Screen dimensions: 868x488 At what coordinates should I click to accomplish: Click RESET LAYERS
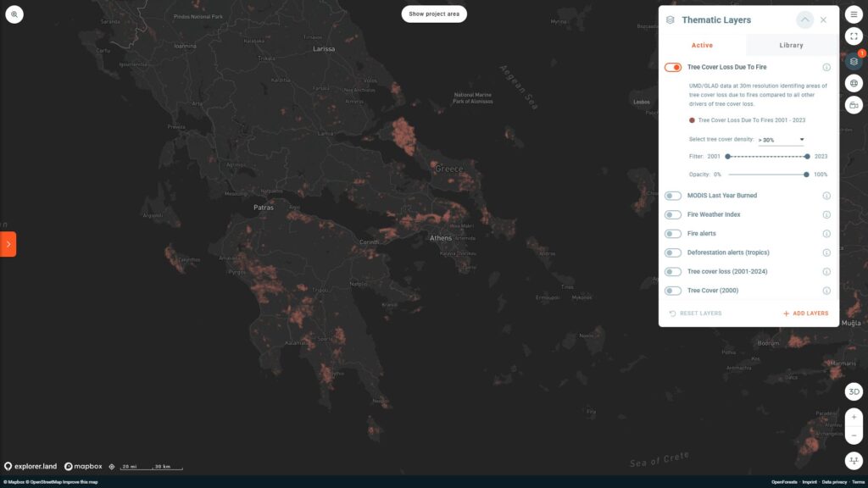point(696,313)
